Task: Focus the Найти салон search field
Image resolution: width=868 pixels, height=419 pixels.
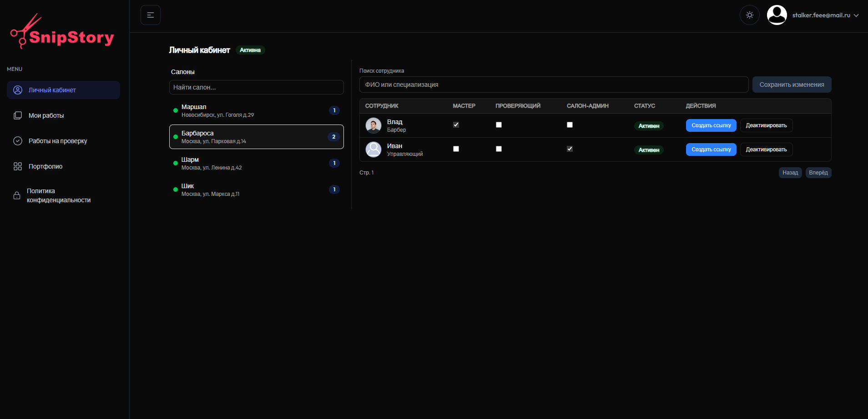Action: point(257,87)
